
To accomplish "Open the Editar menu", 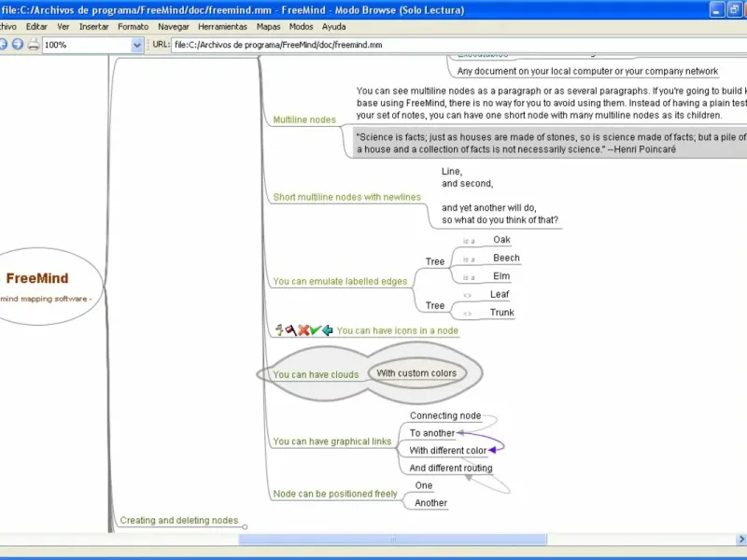I will click(36, 27).
